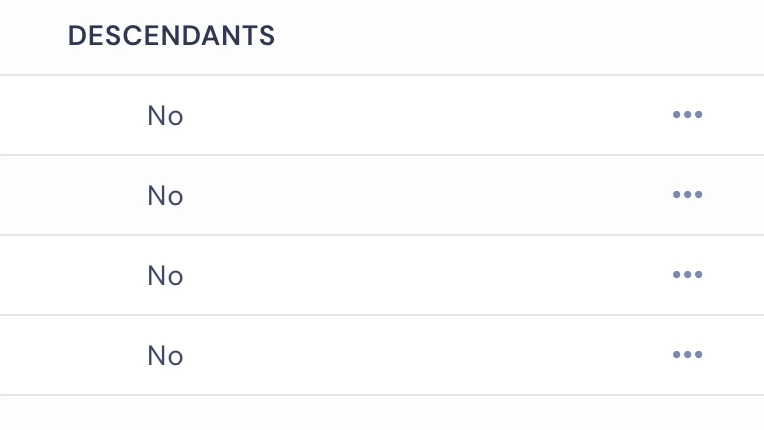Select the third table row's blank middle area
The image size is (764, 430).
(x=420, y=275)
